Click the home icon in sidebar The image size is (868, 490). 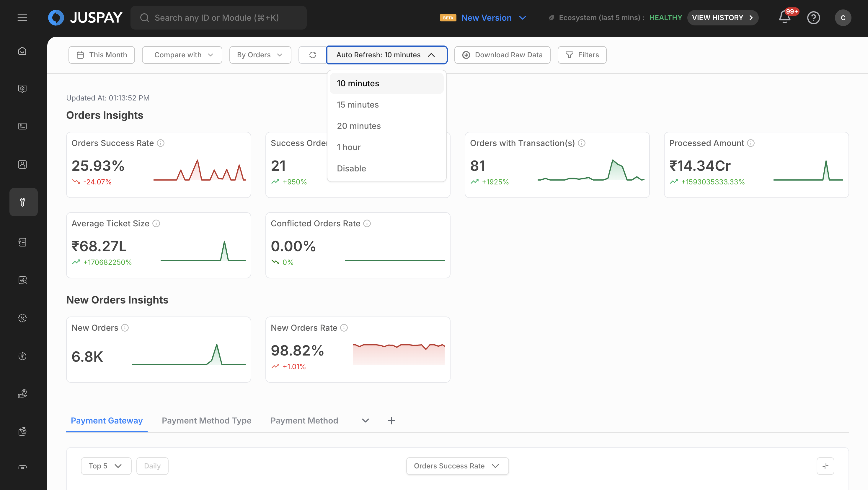point(22,51)
